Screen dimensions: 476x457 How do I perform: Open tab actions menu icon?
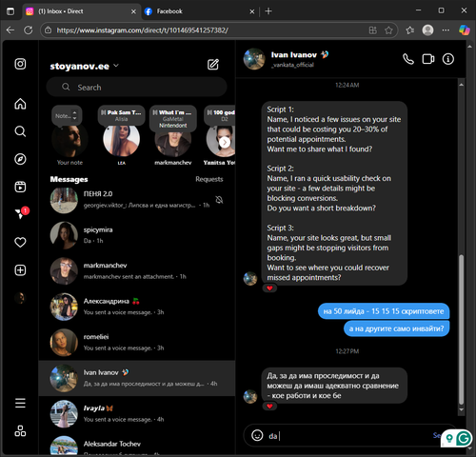[10, 11]
